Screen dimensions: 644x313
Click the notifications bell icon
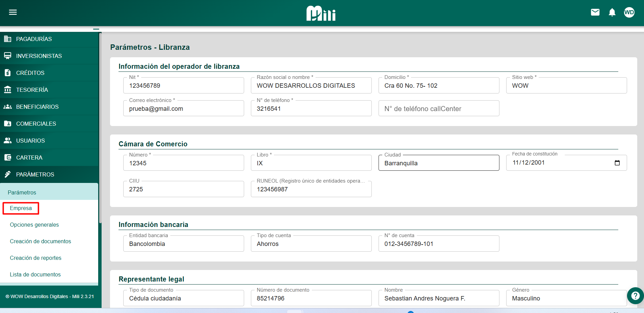tap(612, 13)
